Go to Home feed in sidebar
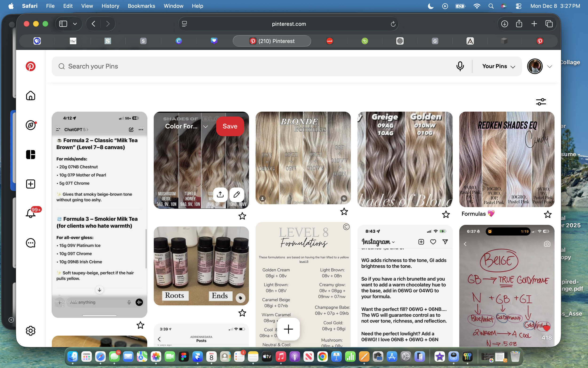588x368 pixels. tap(30, 95)
